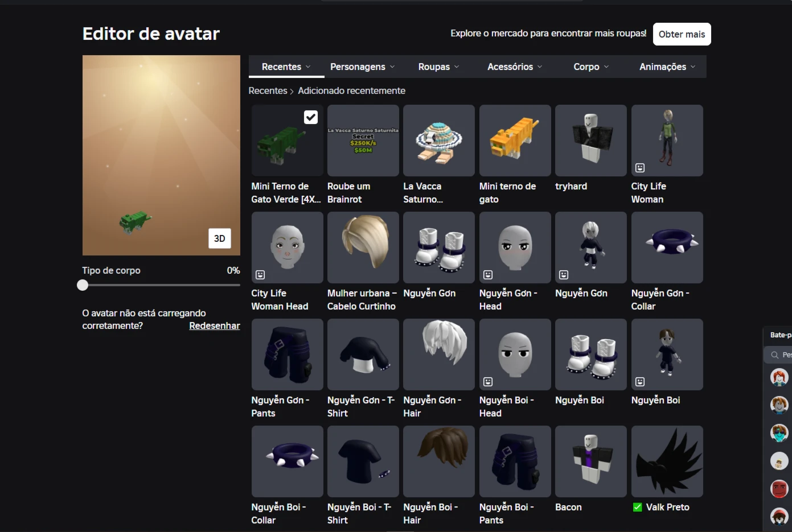The height and width of the screenshot is (532, 792).
Task: Open the Corpo tab
Action: click(591, 67)
